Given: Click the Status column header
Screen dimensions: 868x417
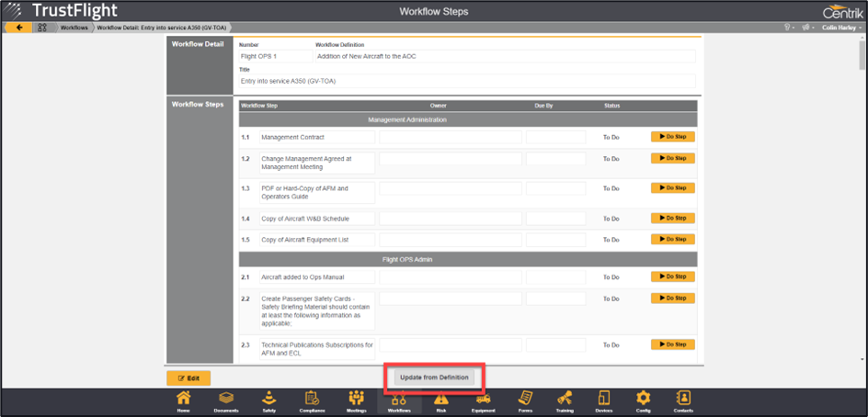Looking at the screenshot, I should coord(612,106).
